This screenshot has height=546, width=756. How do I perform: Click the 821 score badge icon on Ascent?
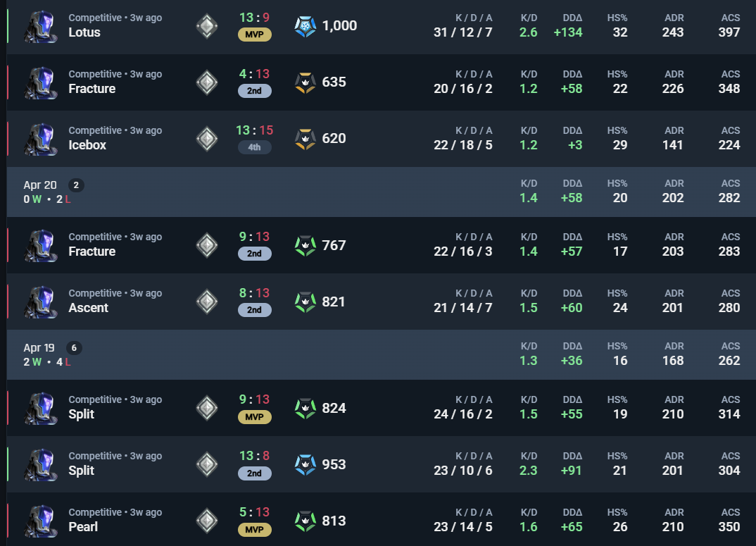pos(305,302)
